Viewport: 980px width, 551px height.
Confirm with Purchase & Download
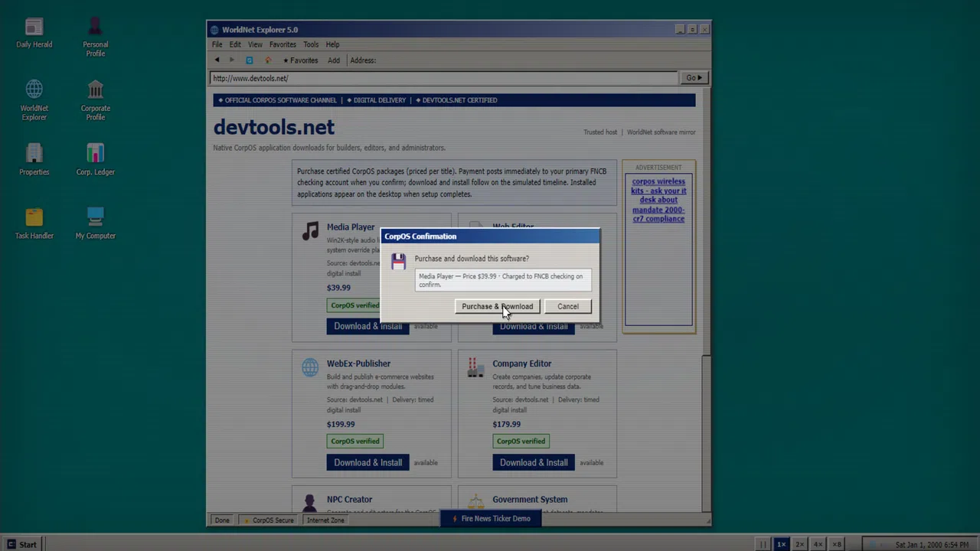tap(498, 306)
